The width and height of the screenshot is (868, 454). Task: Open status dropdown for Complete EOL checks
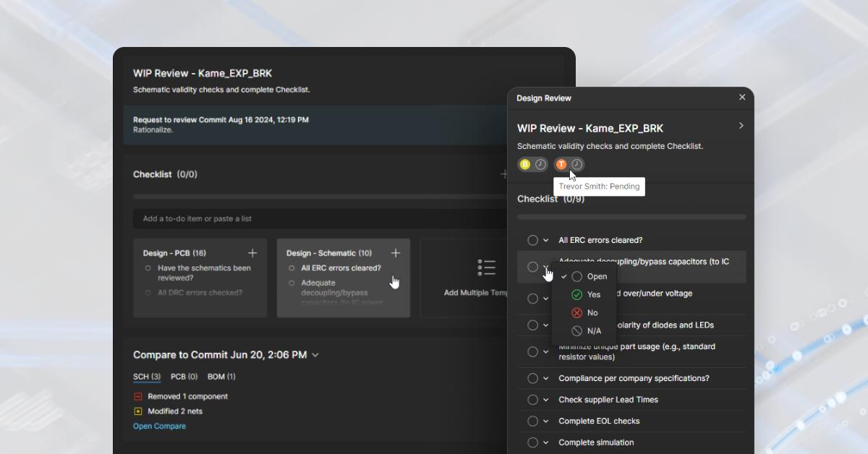click(545, 421)
